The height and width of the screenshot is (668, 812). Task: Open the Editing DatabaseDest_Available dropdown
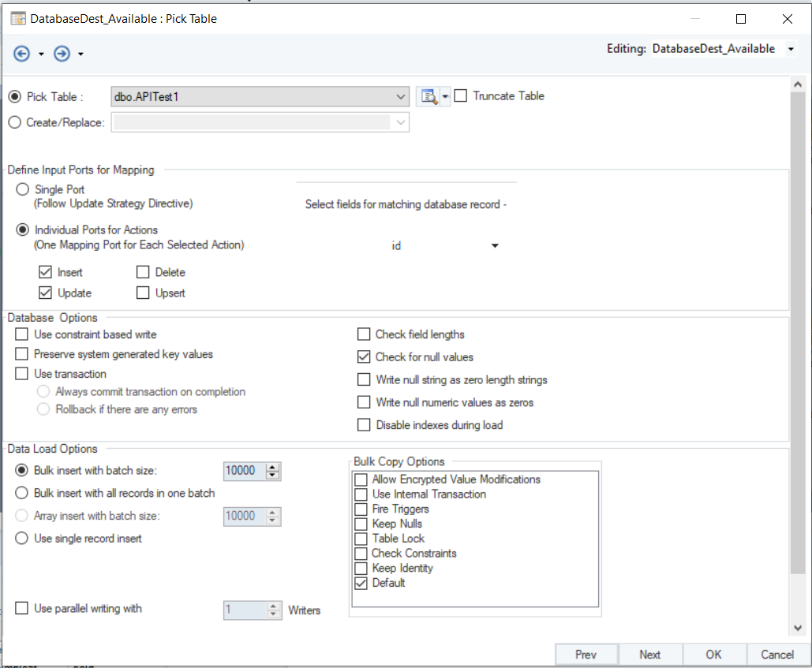click(x=790, y=48)
